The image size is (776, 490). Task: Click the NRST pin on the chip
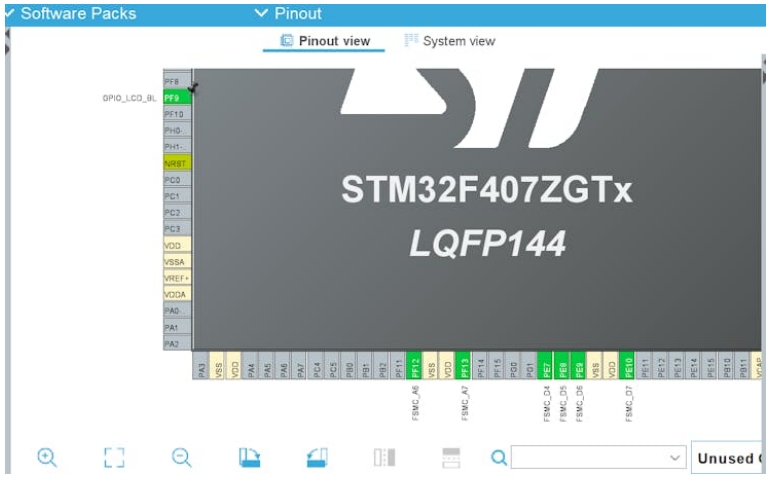[177, 163]
